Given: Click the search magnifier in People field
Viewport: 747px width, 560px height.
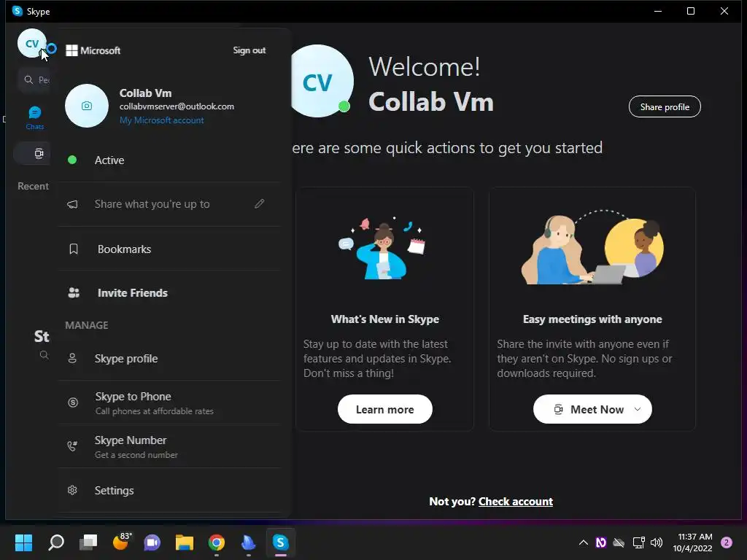Looking at the screenshot, I should click(x=28, y=79).
